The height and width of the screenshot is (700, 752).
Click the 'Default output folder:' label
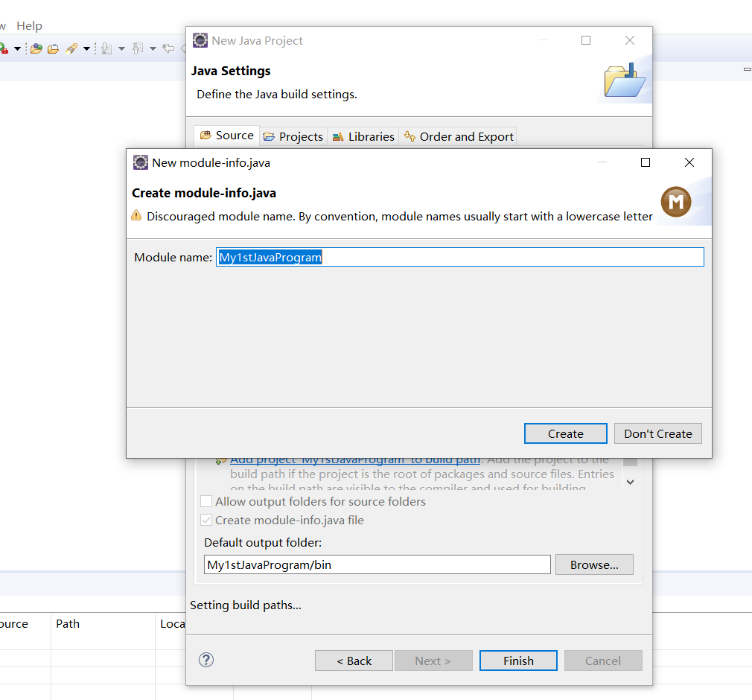click(x=263, y=543)
